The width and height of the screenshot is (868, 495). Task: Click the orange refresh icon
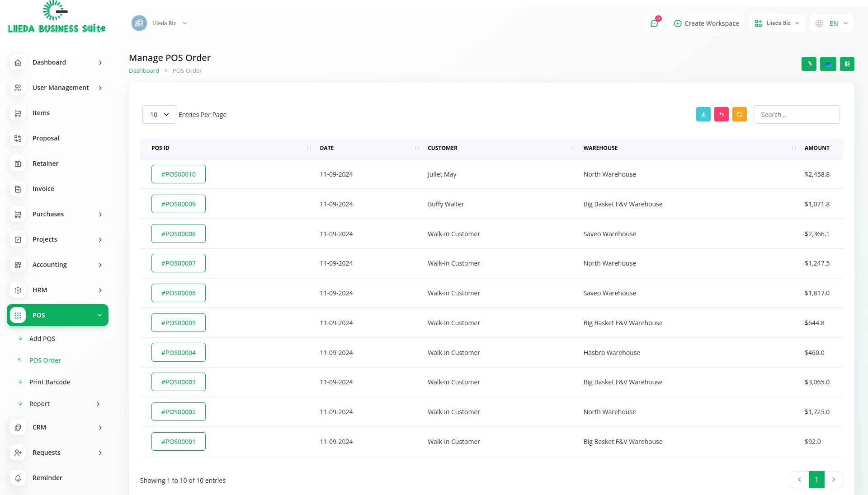tap(739, 115)
